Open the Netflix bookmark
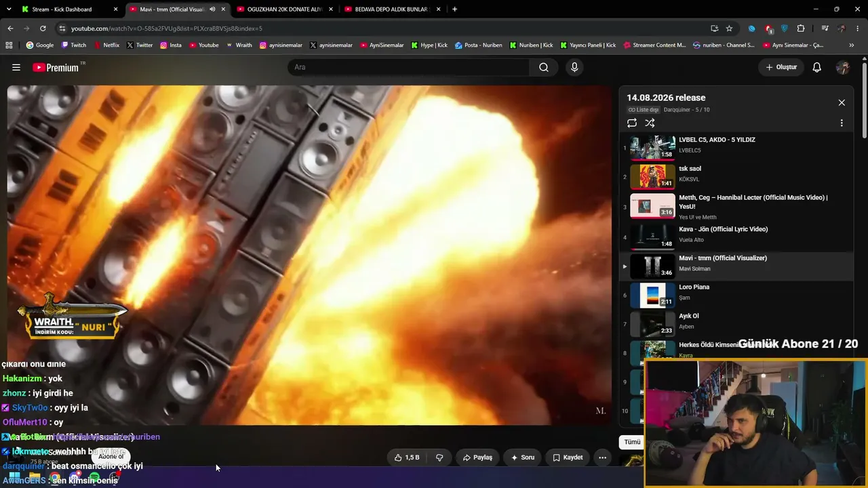The image size is (868, 488). coord(106,45)
